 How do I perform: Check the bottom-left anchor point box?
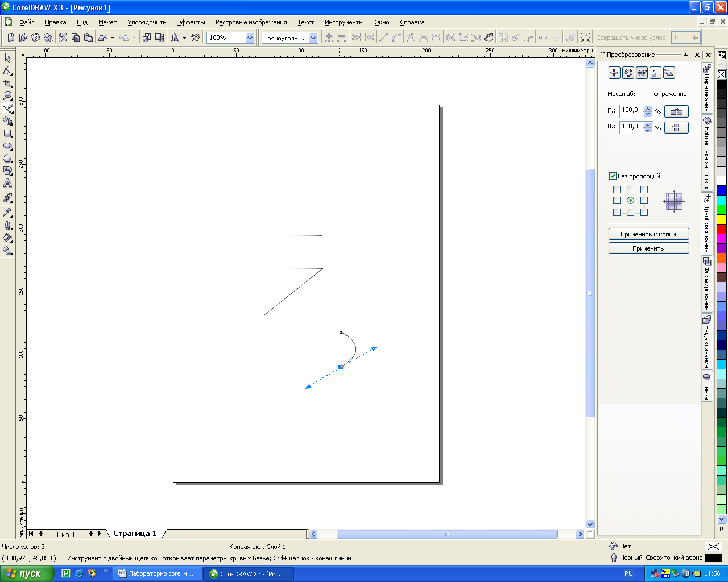[617, 212]
